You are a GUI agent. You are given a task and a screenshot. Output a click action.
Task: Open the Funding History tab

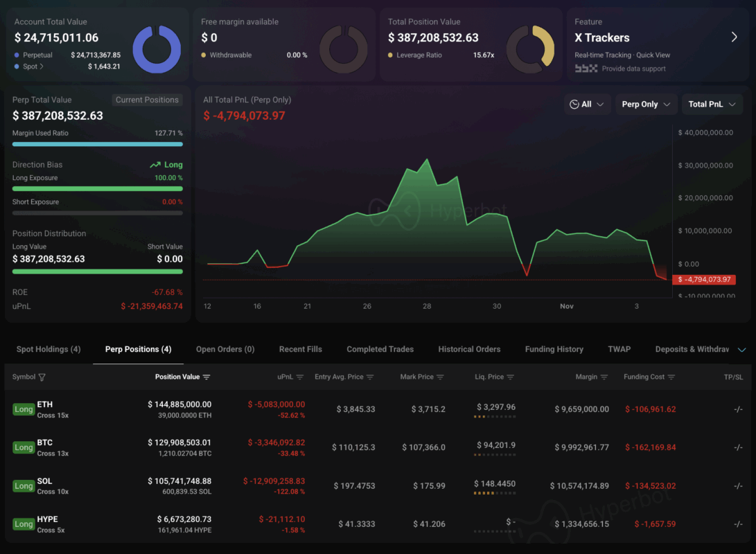(x=554, y=349)
